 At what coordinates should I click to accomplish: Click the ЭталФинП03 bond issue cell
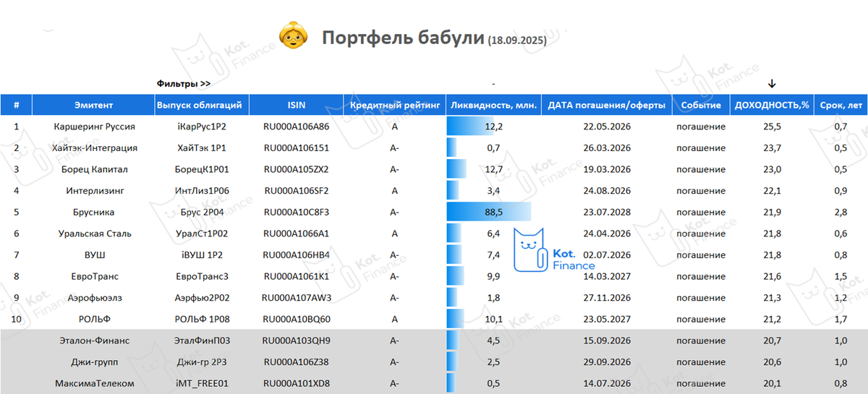click(x=202, y=341)
